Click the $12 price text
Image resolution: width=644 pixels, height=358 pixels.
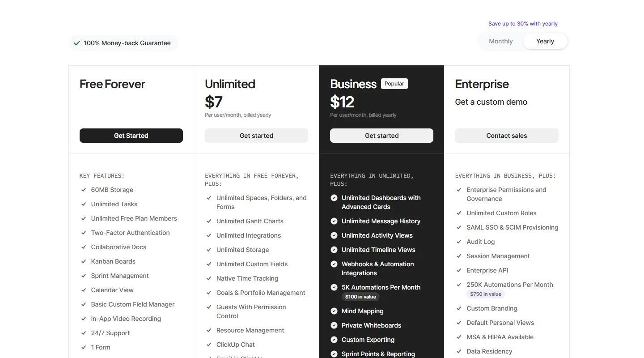pos(342,102)
